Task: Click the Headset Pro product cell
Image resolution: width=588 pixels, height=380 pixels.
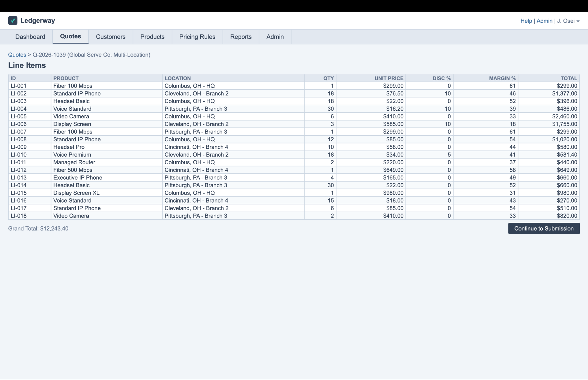Action: pyautogui.click(x=107, y=147)
